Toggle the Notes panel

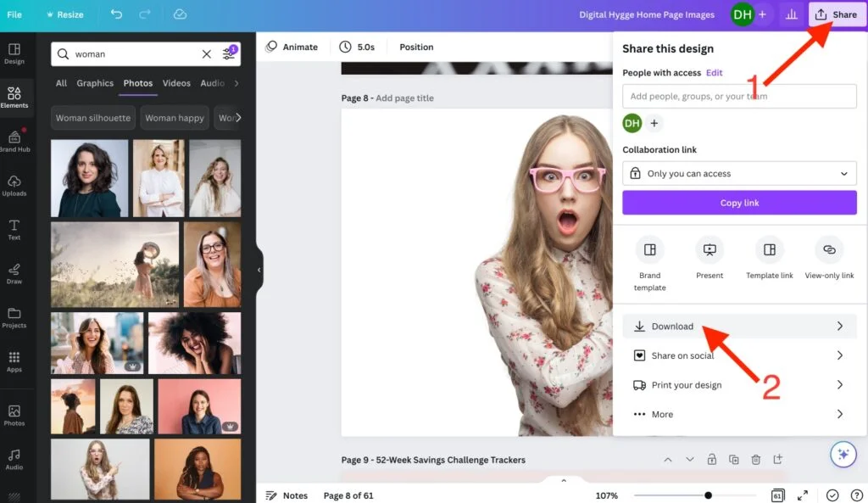click(x=287, y=495)
